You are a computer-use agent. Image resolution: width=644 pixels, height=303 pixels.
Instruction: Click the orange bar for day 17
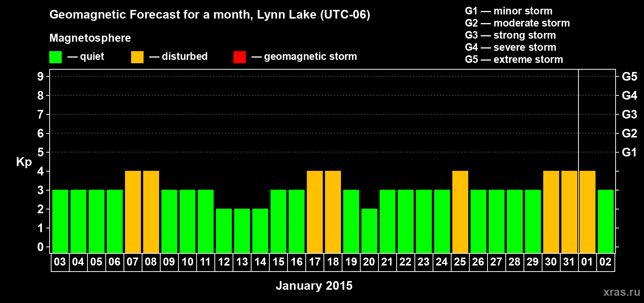(315, 212)
